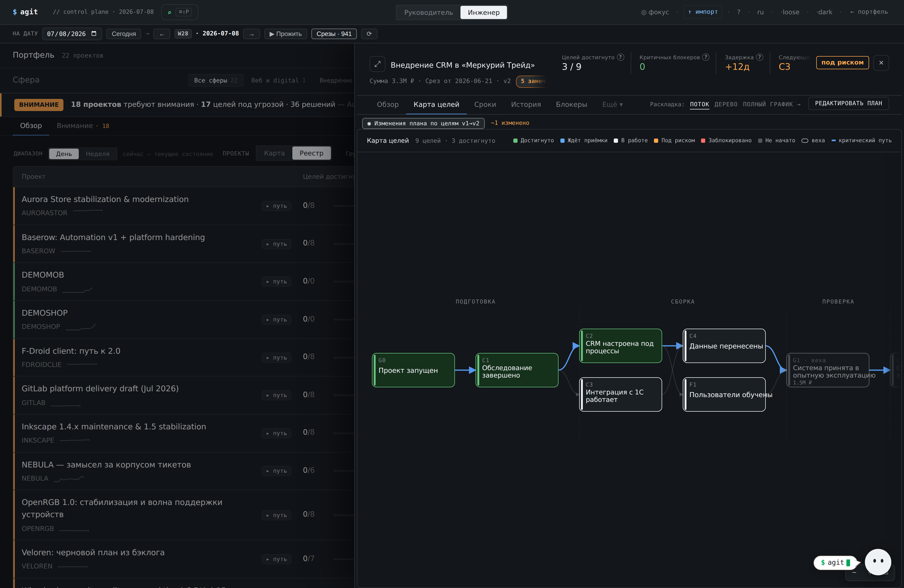Click РЕДАКТИРОВАТЬ ПЛАН button
904x588 pixels.
pyautogui.click(x=848, y=103)
